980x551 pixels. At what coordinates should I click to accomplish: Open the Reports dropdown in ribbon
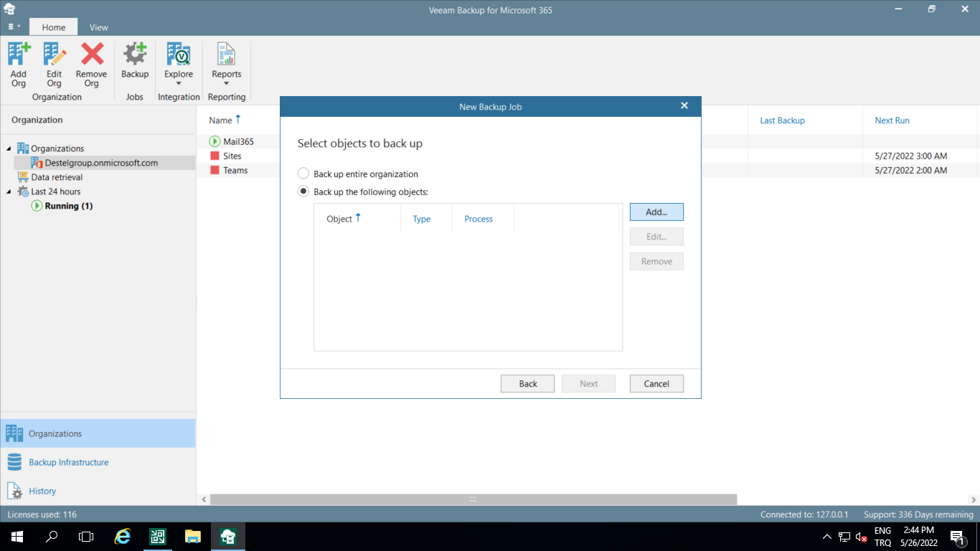[x=227, y=65]
